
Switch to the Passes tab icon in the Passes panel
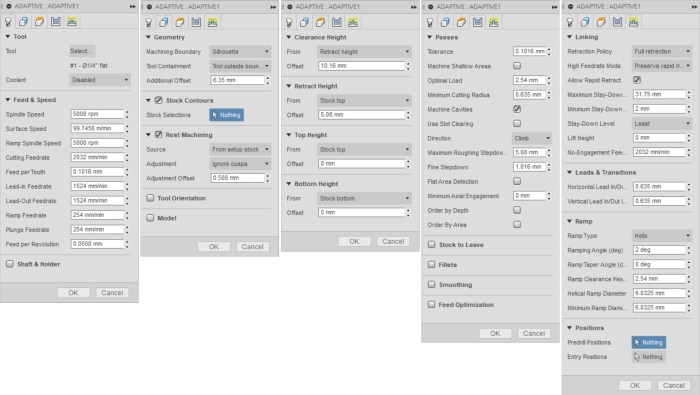[x=477, y=22]
